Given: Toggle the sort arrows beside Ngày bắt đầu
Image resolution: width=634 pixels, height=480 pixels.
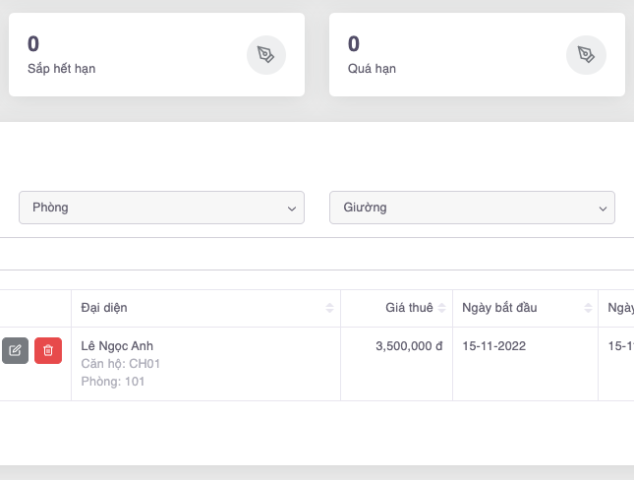Looking at the screenshot, I should [x=587, y=308].
